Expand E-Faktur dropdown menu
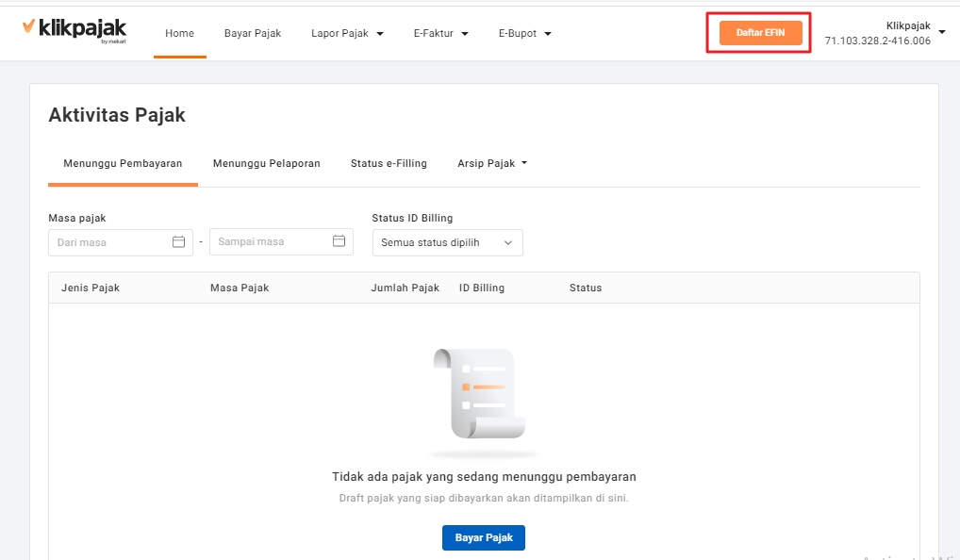The width and height of the screenshot is (960, 560). coord(440,33)
